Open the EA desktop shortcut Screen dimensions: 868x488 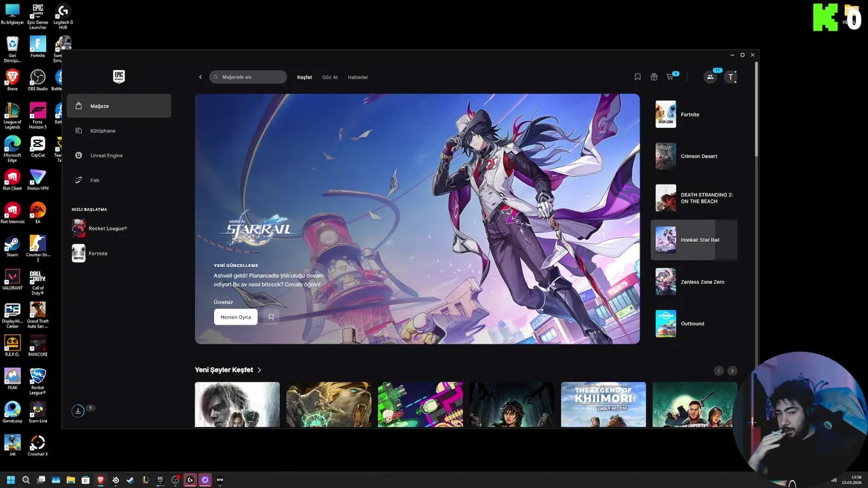37,213
